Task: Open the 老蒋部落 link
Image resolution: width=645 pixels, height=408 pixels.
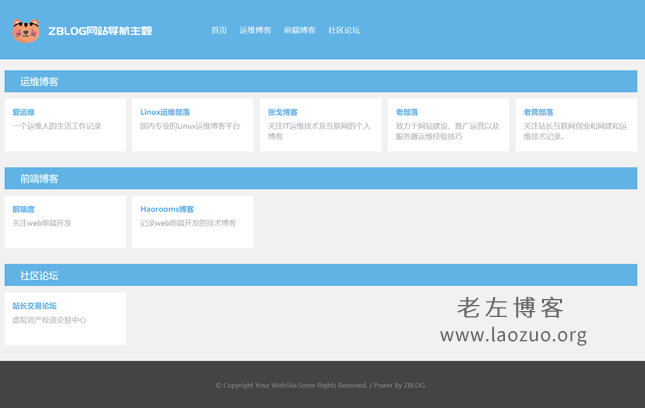Action: [x=538, y=113]
